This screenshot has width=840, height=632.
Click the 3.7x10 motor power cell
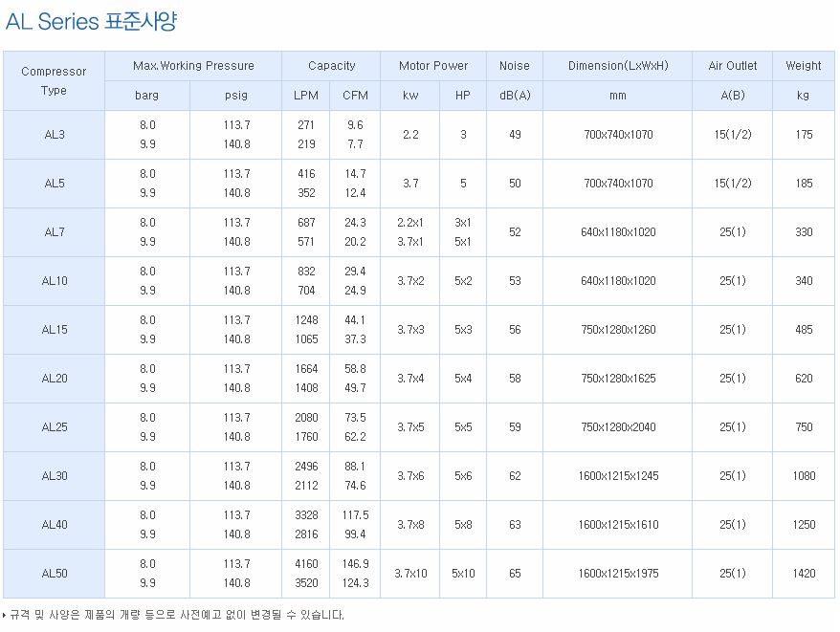(x=411, y=574)
